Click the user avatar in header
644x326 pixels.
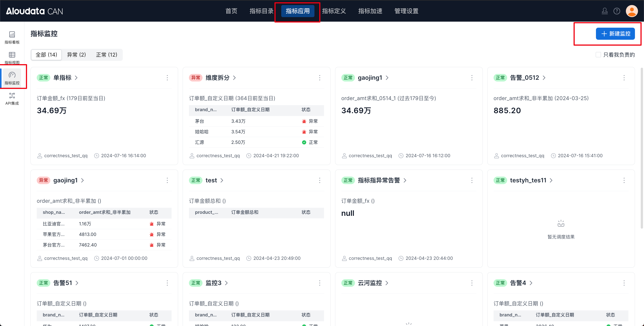(x=632, y=11)
